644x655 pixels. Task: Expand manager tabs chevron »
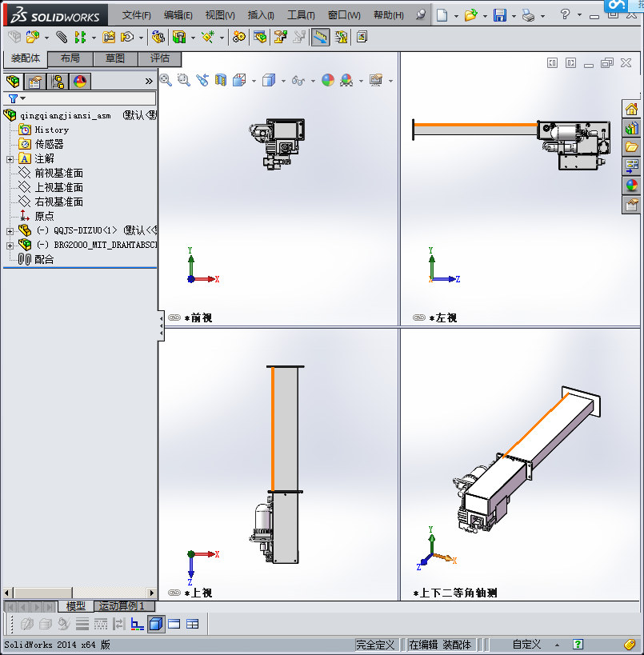[x=149, y=81]
